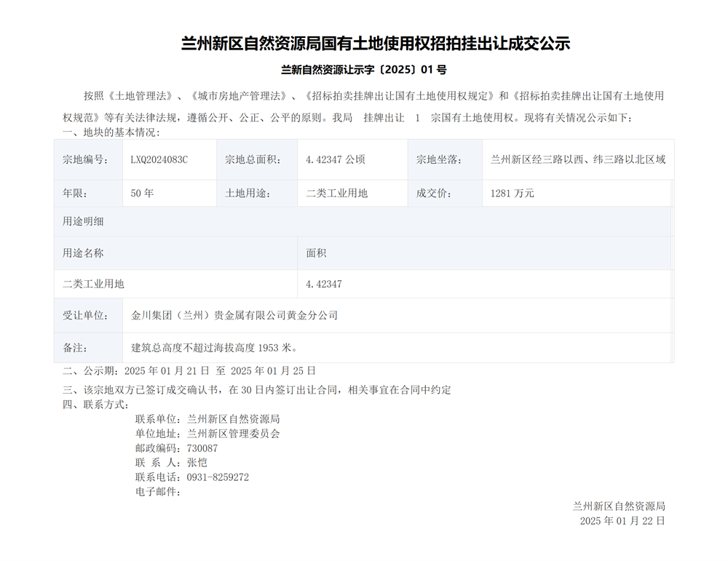Click the signing date 2025年01月22日 at bottom
728x561 pixels.
pos(622,521)
